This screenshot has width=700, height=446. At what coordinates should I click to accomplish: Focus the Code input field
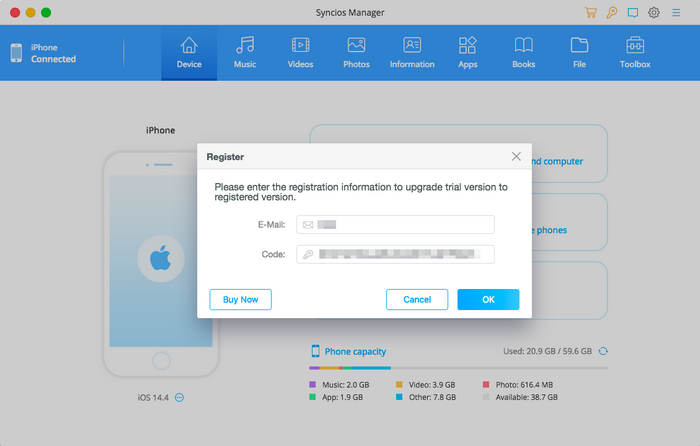pos(395,254)
